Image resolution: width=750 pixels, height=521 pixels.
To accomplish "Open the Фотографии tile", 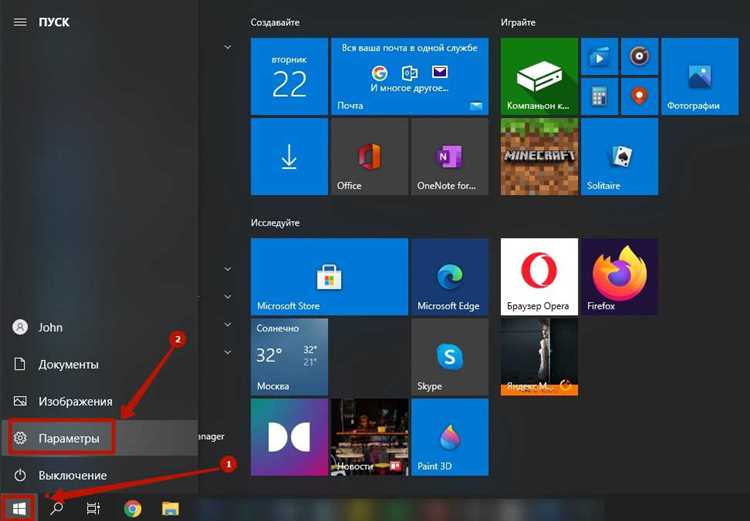I will tap(700, 77).
